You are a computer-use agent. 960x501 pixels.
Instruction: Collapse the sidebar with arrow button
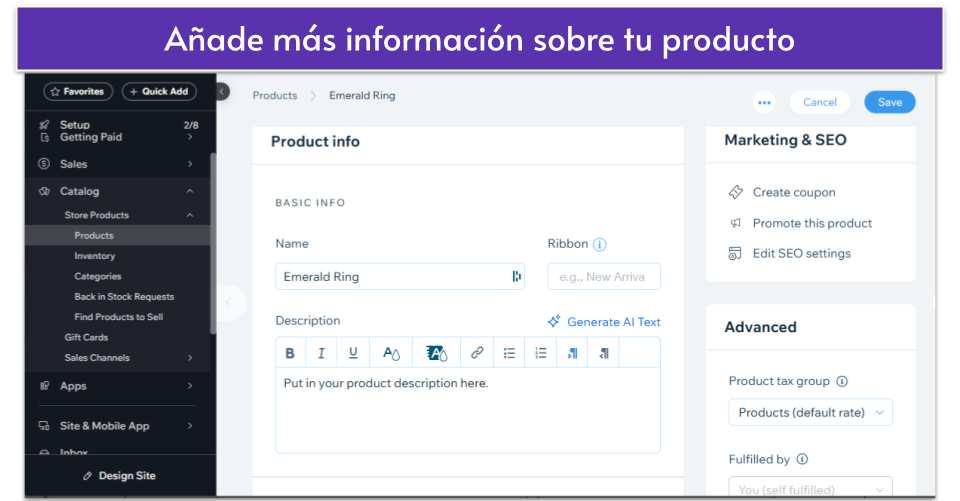click(x=223, y=92)
